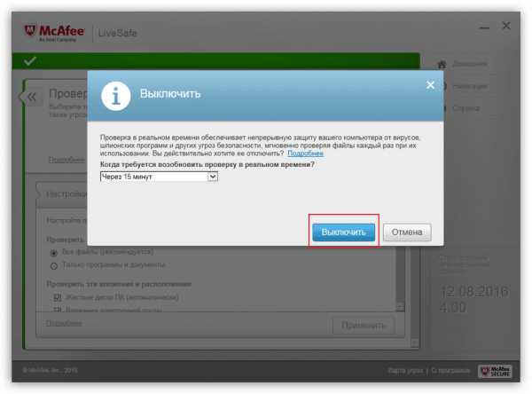Image resolution: width=532 pixels, height=394 pixels.
Task: Click the Отмена button
Action: tap(407, 232)
